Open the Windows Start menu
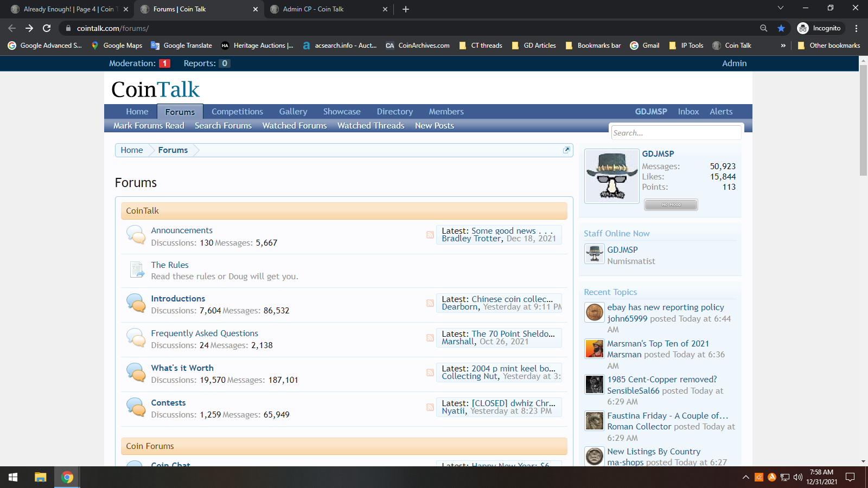 pos(13,477)
